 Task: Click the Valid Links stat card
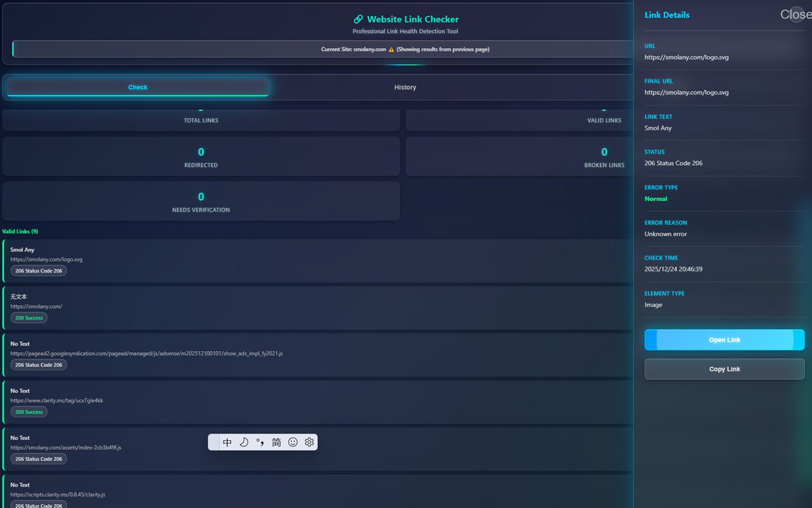click(520, 120)
